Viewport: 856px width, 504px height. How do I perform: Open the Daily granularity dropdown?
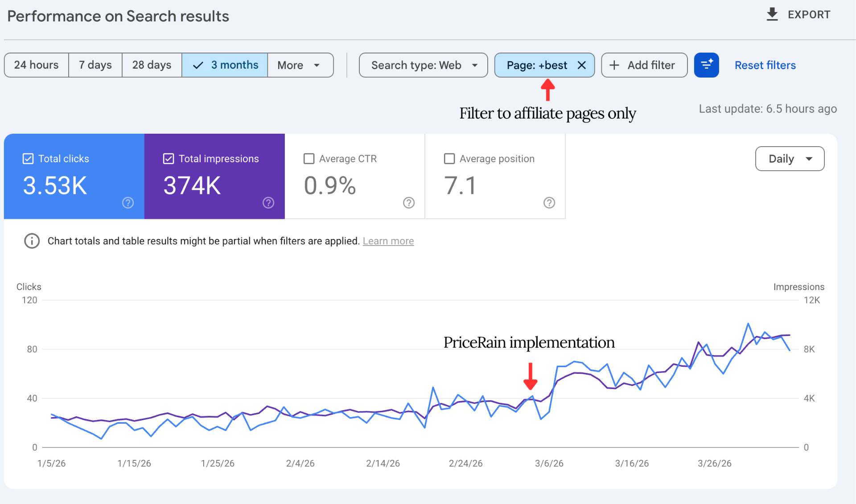click(790, 159)
